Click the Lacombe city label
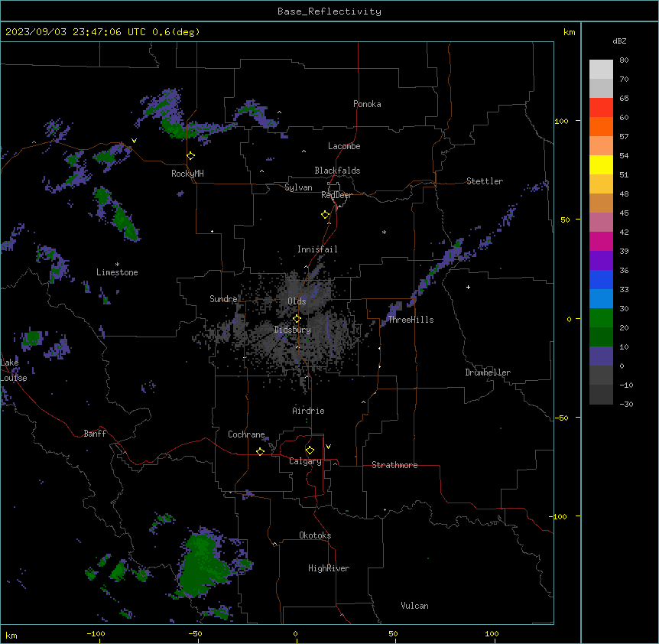This screenshot has width=659, height=644. pos(344,146)
